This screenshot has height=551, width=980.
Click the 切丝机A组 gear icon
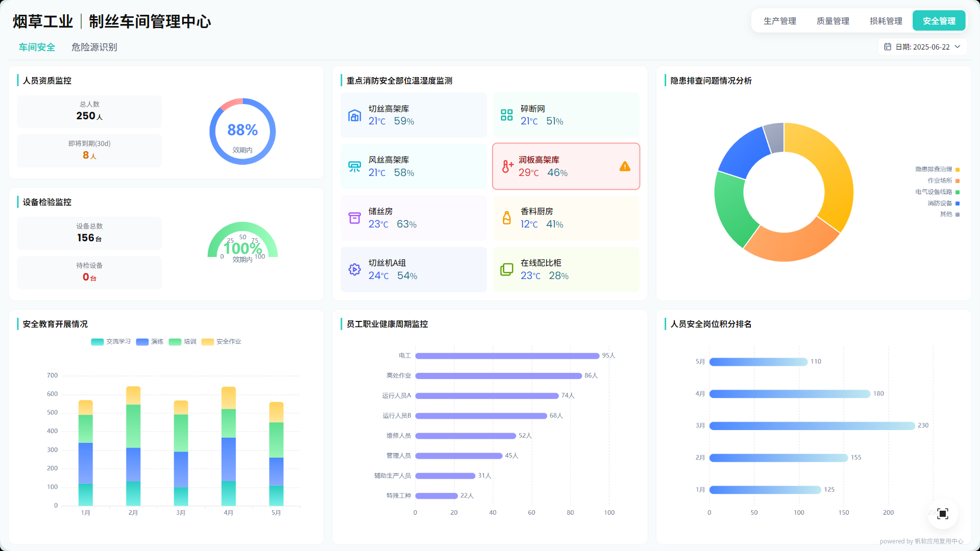tap(354, 269)
